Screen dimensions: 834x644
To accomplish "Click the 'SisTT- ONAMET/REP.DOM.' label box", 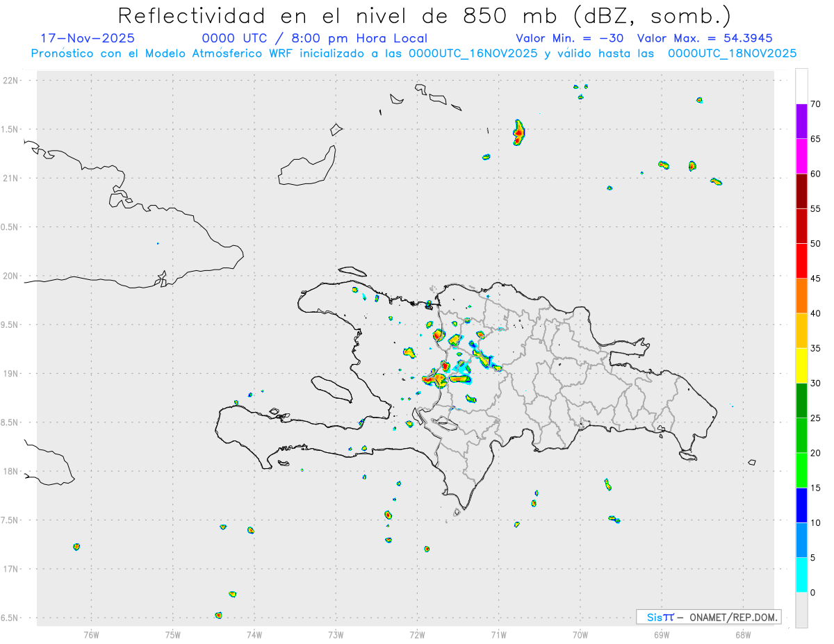I will tap(708, 617).
